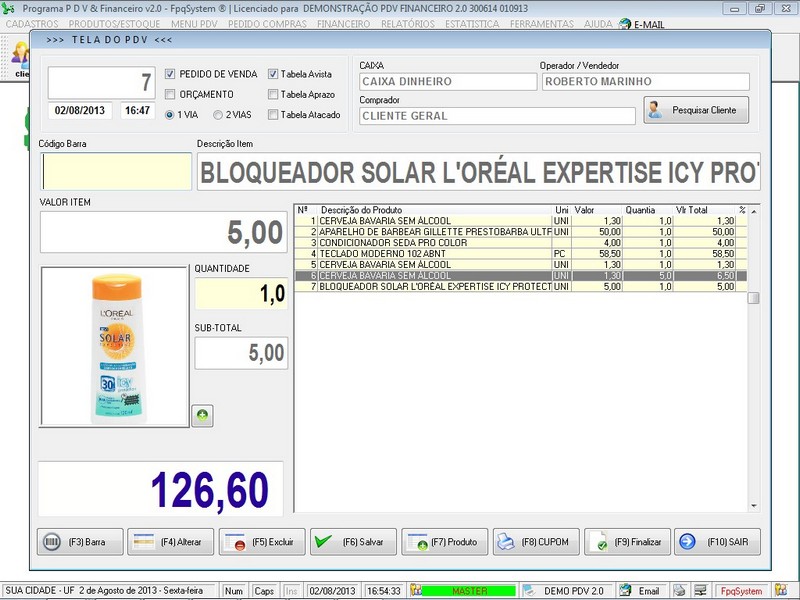800x600 pixels.
Task: Click the Pesquisar Cliente button
Action: tap(696, 110)
